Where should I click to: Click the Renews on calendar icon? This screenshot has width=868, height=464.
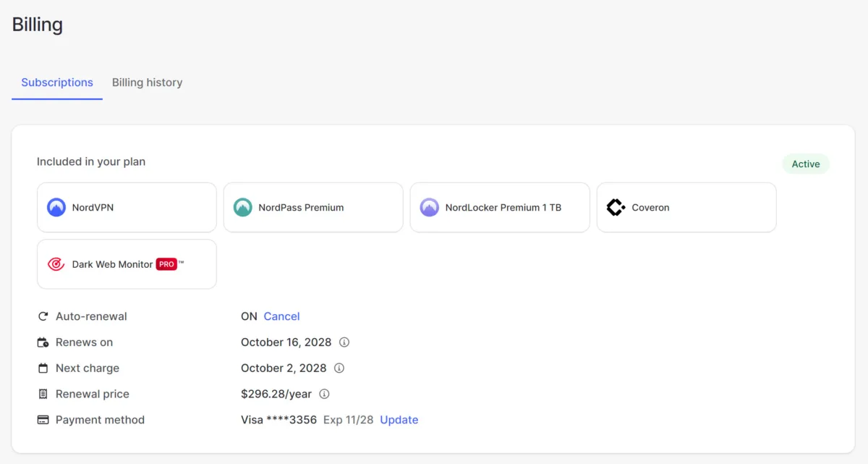coord(43,342)
